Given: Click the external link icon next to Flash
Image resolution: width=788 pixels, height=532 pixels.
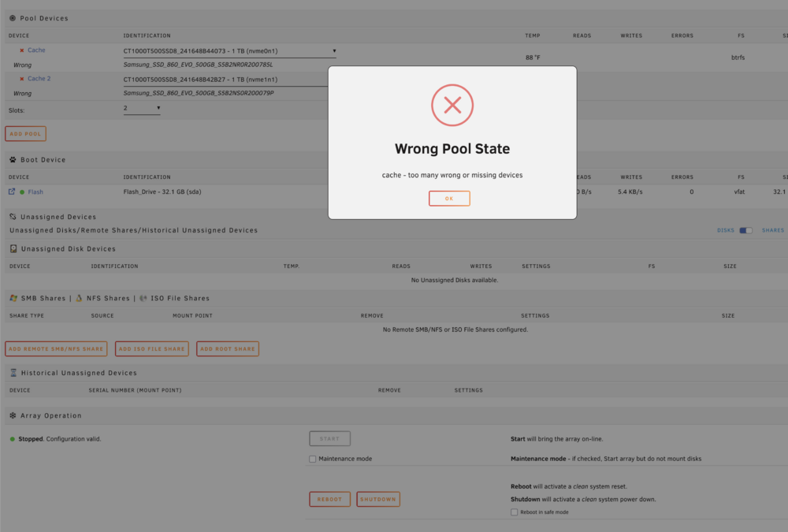Looking at the screenshot, I should 12,192.
